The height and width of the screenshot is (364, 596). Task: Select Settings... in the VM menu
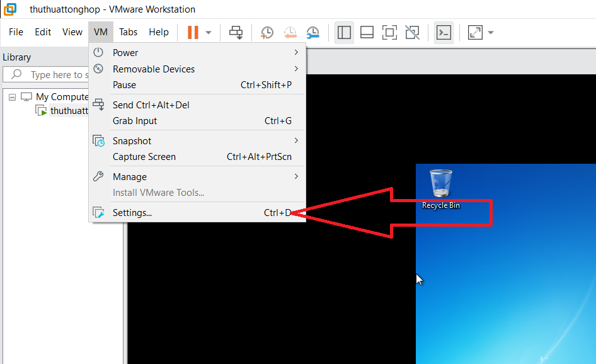click(132, 213)
